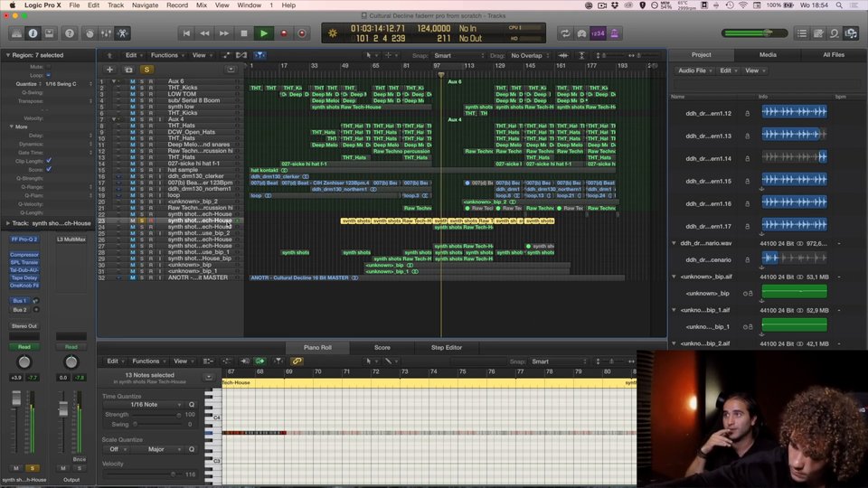Image resolution: width=868 pixels, height=488 pixels.
Task: Expand the Track synth sho...ch-House section
Action: click(x=8, y=223)
